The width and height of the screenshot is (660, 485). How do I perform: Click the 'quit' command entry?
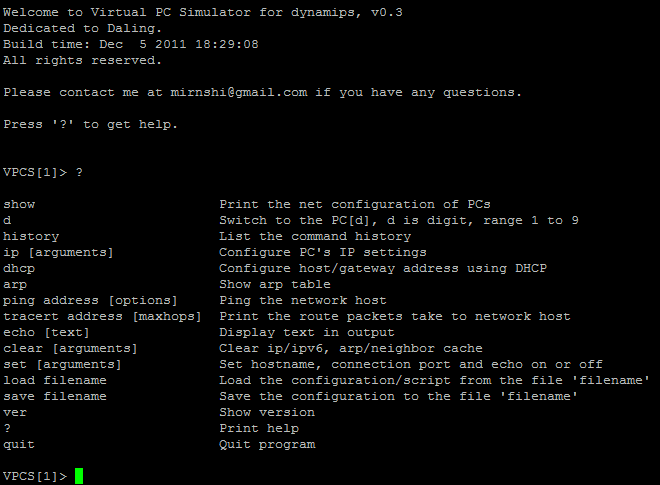pyautogui.click(x=19, y=444)
